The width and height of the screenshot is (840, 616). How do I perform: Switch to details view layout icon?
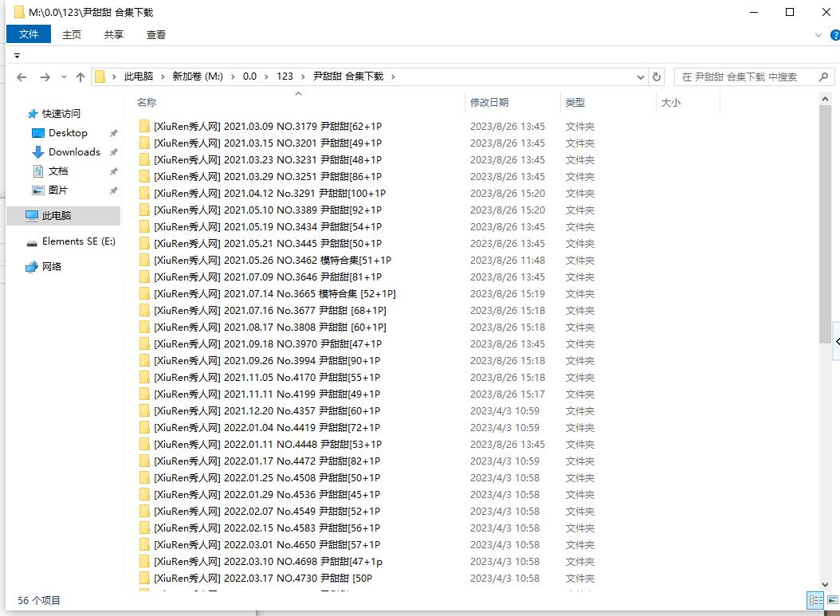pos(815,601)
